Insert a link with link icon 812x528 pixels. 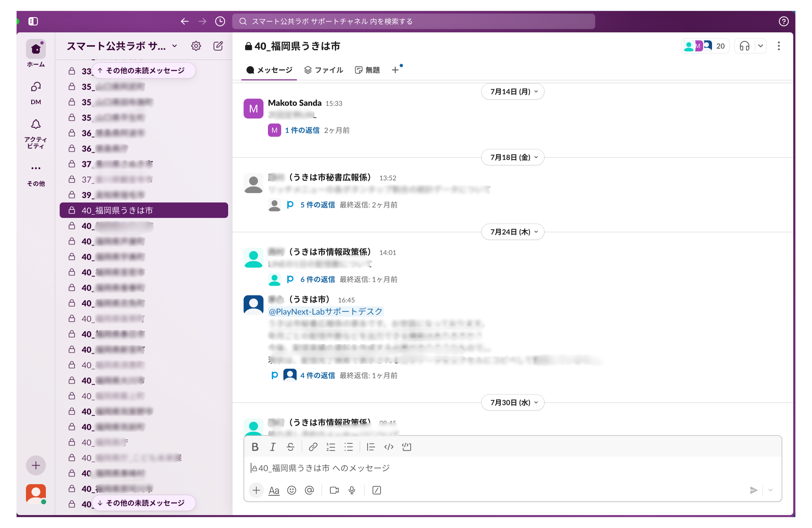point(313,447)
